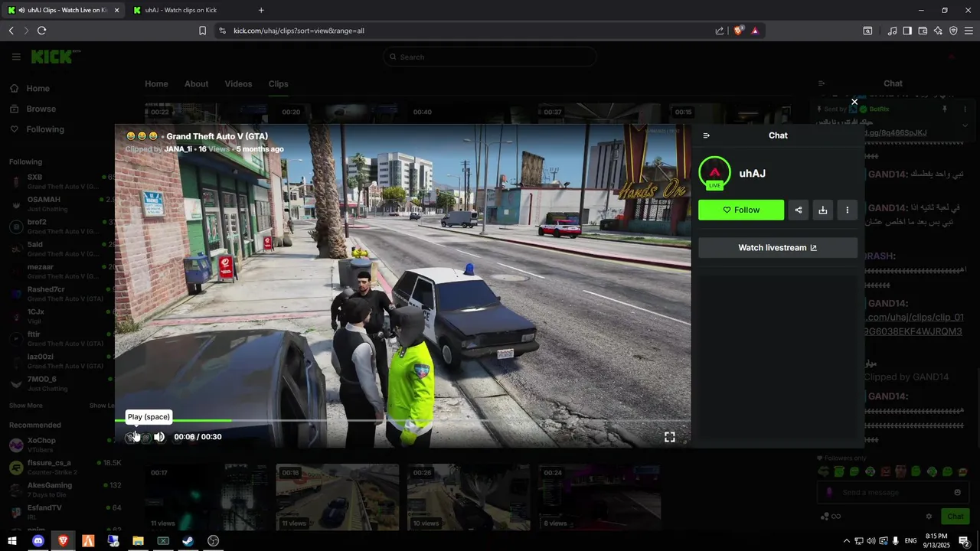Screen dimensions: 980x551
Task: Open Brave tab search icon
Action: 867,31
